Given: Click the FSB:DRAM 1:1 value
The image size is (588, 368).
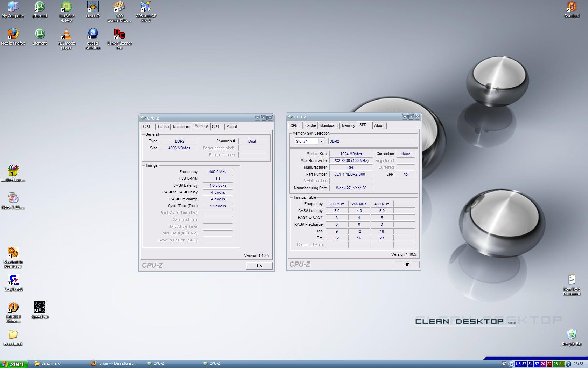Looking at the screenshot, I should (218, 179).
